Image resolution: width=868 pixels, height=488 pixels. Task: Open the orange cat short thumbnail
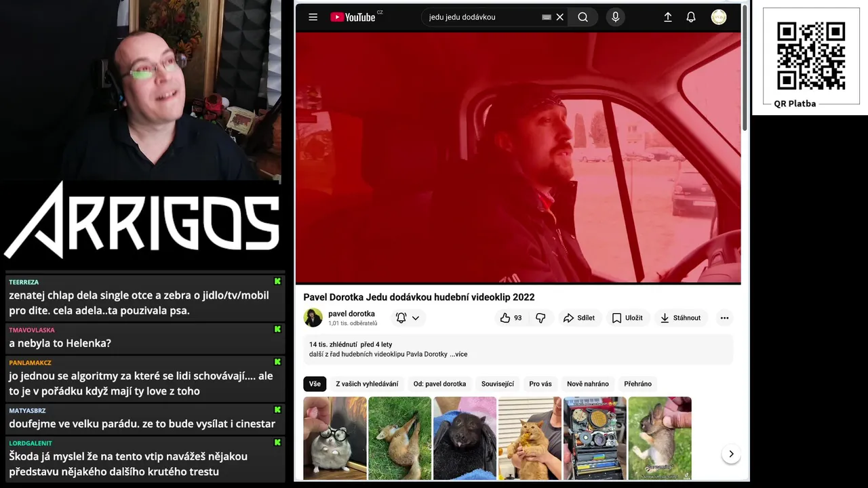click(x=530, y=439)
